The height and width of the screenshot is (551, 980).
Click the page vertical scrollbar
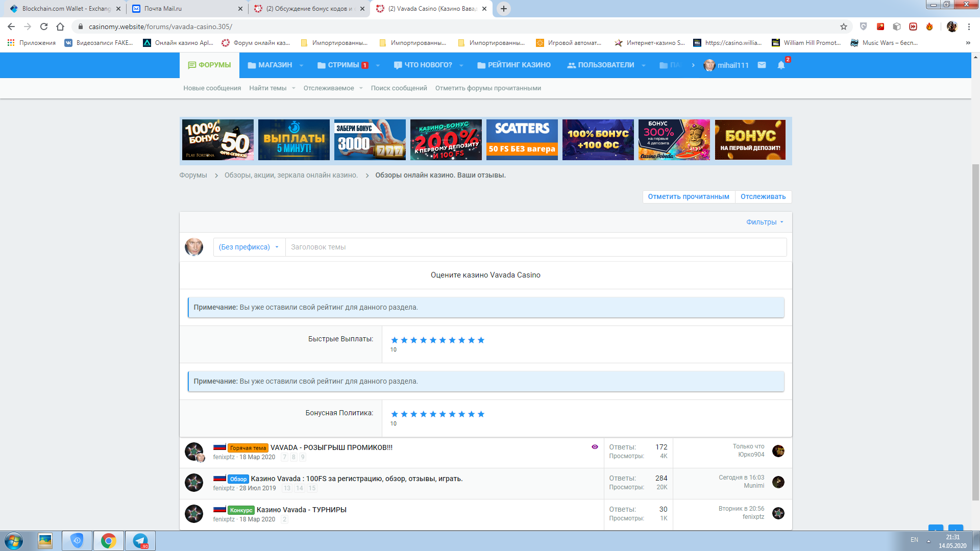[x=975, y=332]
